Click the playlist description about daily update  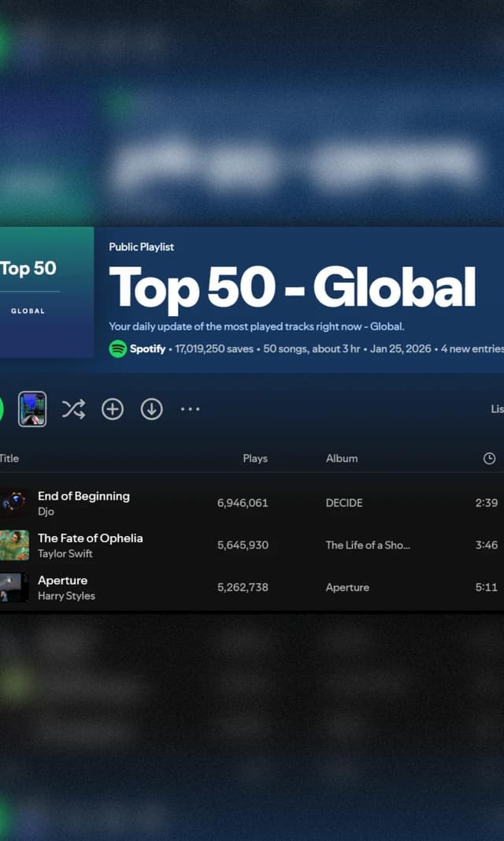click(x=257, y=326)
